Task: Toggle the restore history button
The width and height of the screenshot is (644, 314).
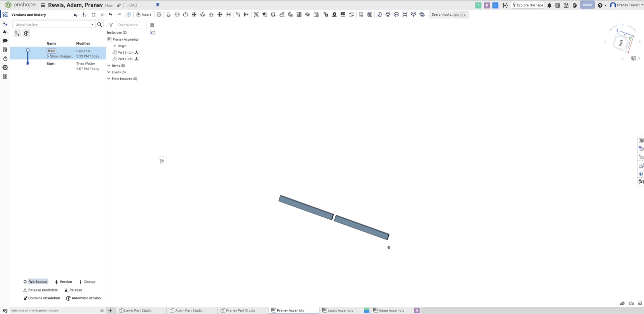Action: click(x=26, y=33)
